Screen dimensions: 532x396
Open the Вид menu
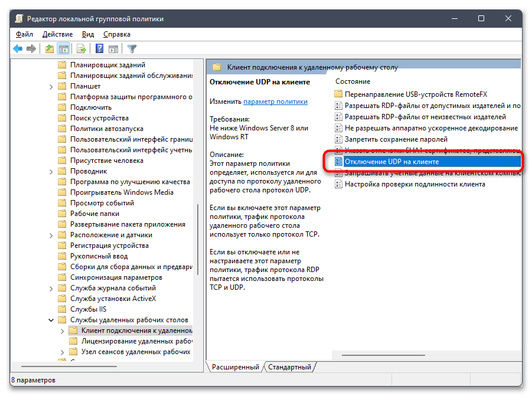pos(88,34)
